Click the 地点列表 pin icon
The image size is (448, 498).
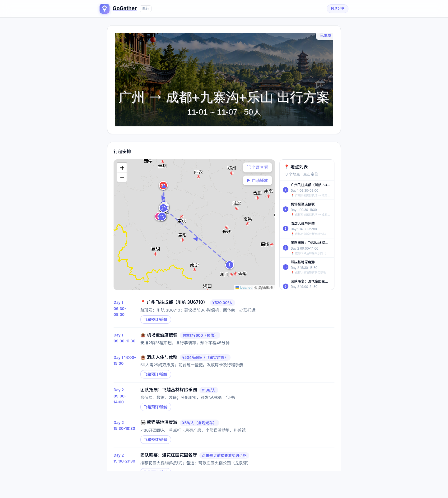[x=287, y=167]
